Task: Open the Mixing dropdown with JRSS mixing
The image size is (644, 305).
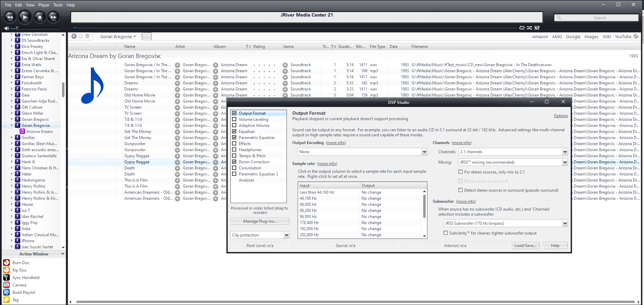Action: click(x=513, y=162)
